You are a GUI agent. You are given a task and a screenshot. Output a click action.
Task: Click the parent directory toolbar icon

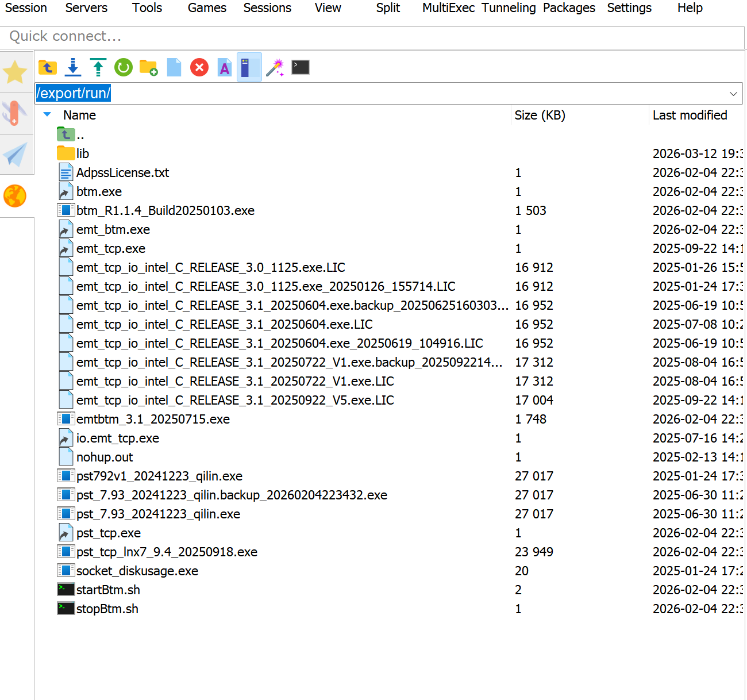point(48,67)
